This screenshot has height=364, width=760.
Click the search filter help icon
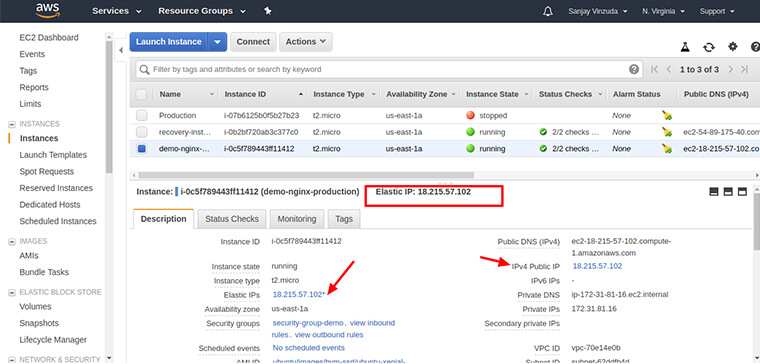point(634,69)
